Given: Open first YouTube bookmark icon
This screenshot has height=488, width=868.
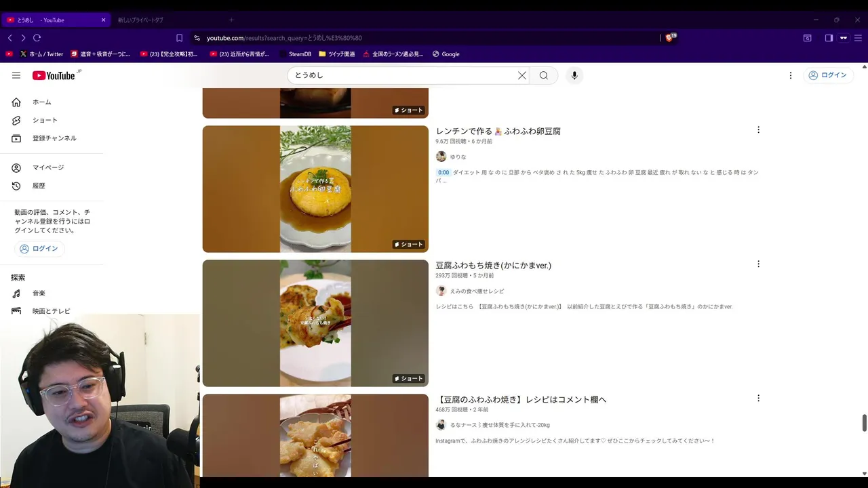Looking at the screenshot, I should 9,54.
